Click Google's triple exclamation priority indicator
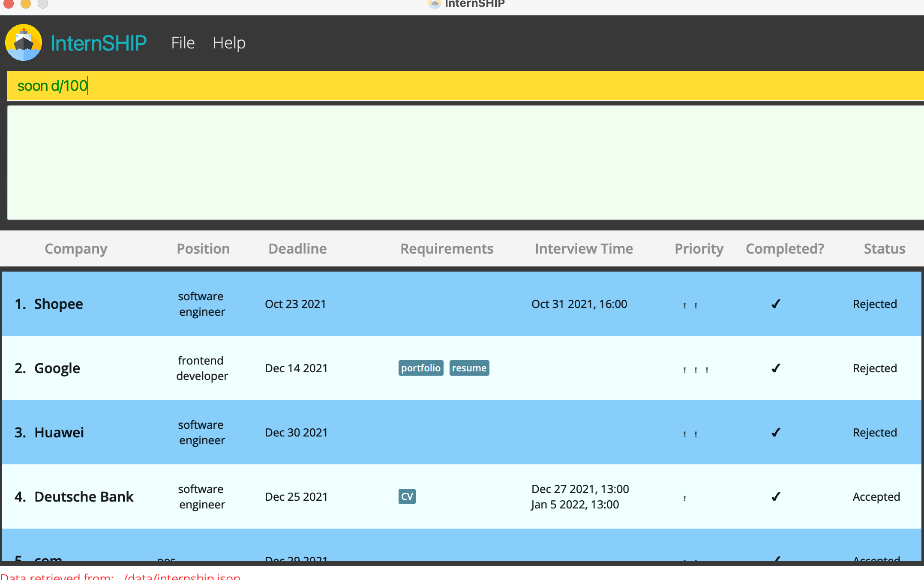Screen dimensions: 924x580 (695, 370)
